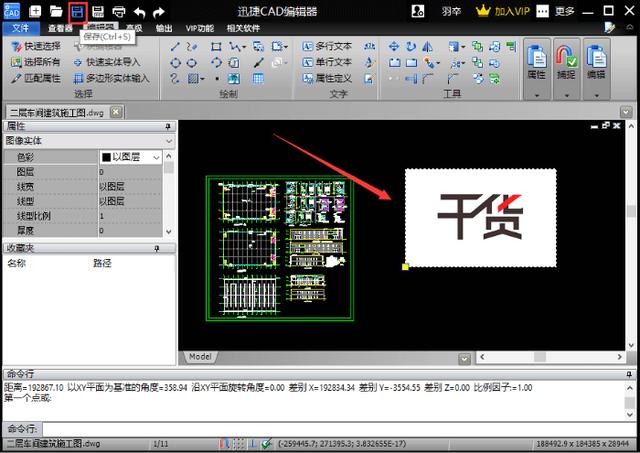This screenshot has width=640, height=453.
Task: Switch to the 输出 tab
Action: pos(164,28)
